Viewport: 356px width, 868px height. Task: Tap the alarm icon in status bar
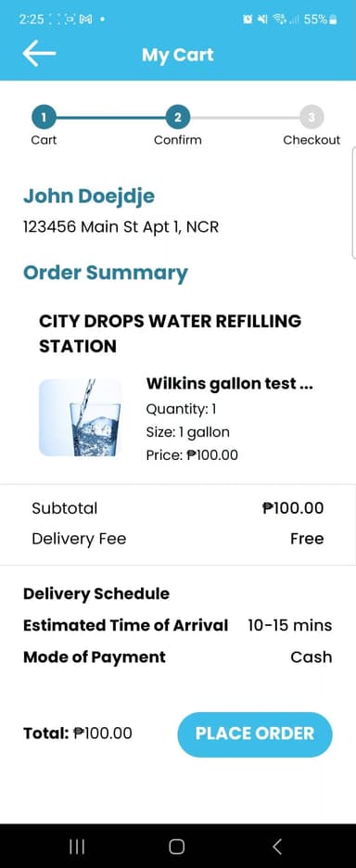[x=247, y=19]
